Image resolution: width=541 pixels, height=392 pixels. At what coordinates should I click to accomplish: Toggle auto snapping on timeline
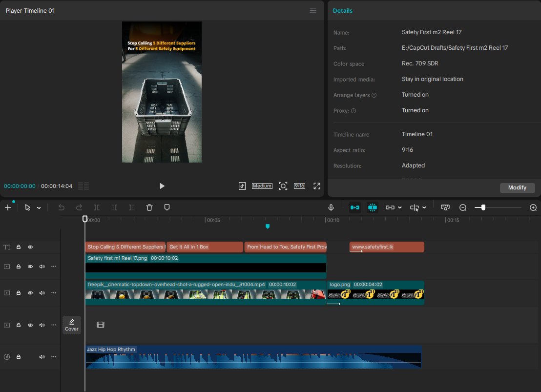372,207
